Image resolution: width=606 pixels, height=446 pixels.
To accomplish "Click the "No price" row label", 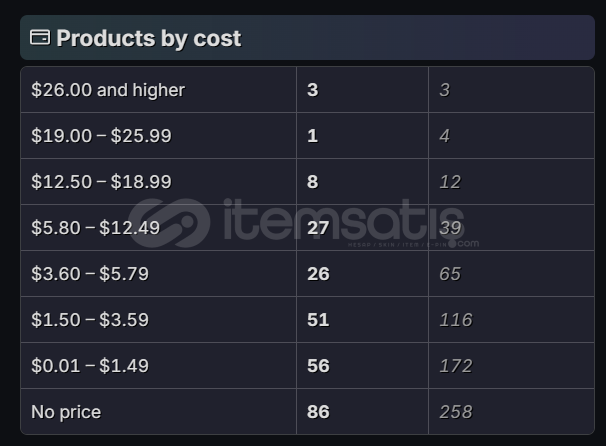I will (66, 412).
